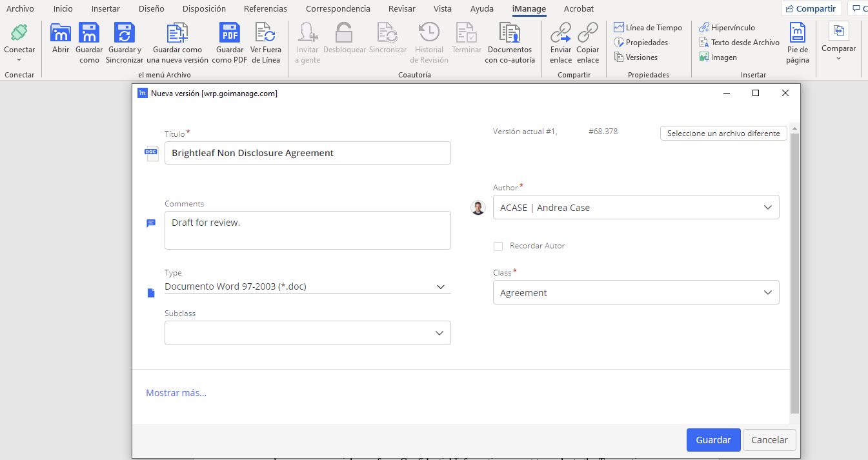
Task: Expand the Subclass dropdown
Action: click(x=439, y=334)
